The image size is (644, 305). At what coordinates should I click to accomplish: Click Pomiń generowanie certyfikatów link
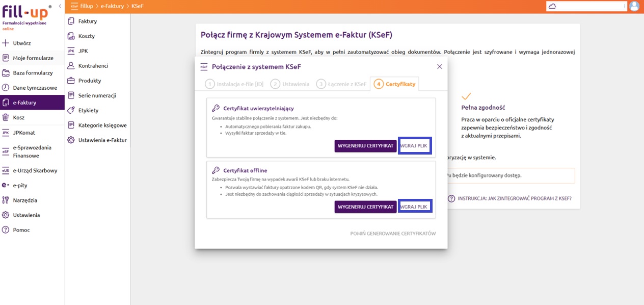[392, 234]
